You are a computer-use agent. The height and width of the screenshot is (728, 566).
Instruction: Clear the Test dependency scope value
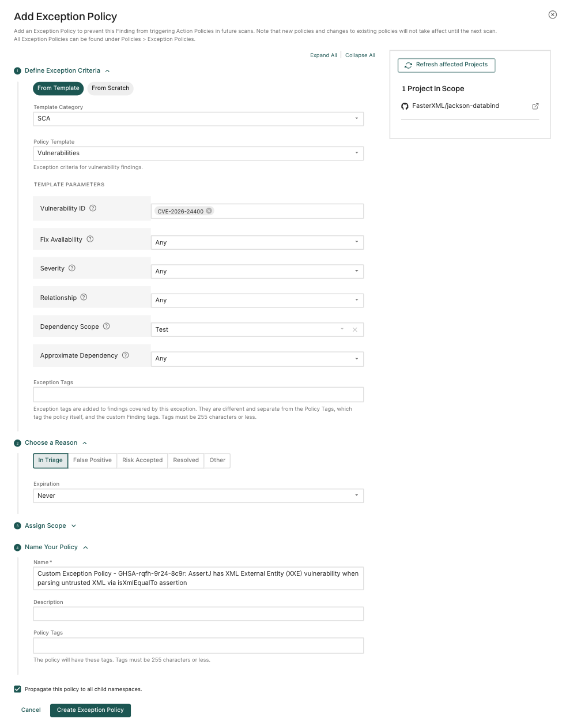pos(354,330)
